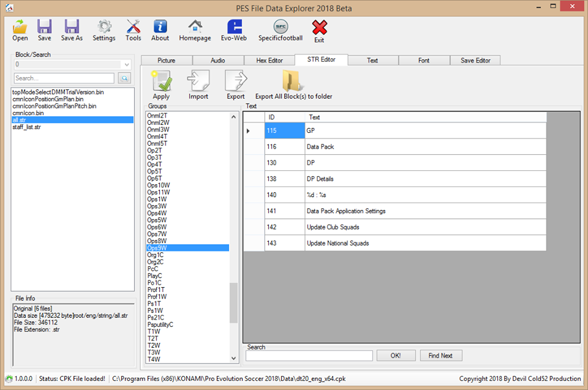Image resolution: width=588 pixels, height=390 pixels.
Task: Click the search magnifier button
Action: point(124,78)
